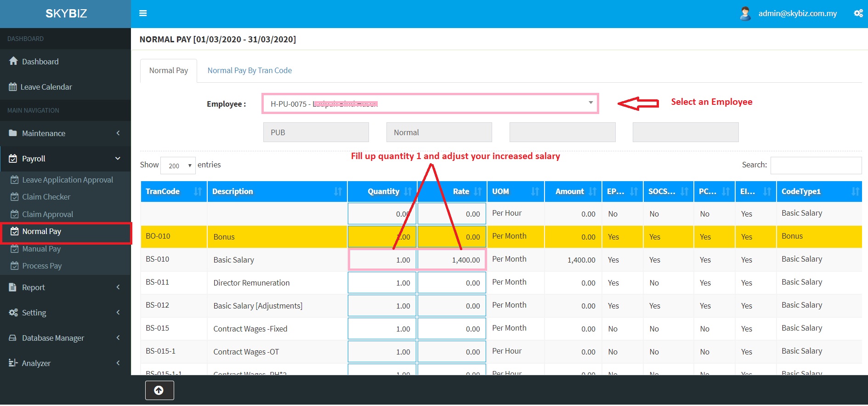Image resolution: width=868 pixels, height=406 pixels.
Task: Collapse the Payroll sidebar menu
Action: tap(65, 159)
